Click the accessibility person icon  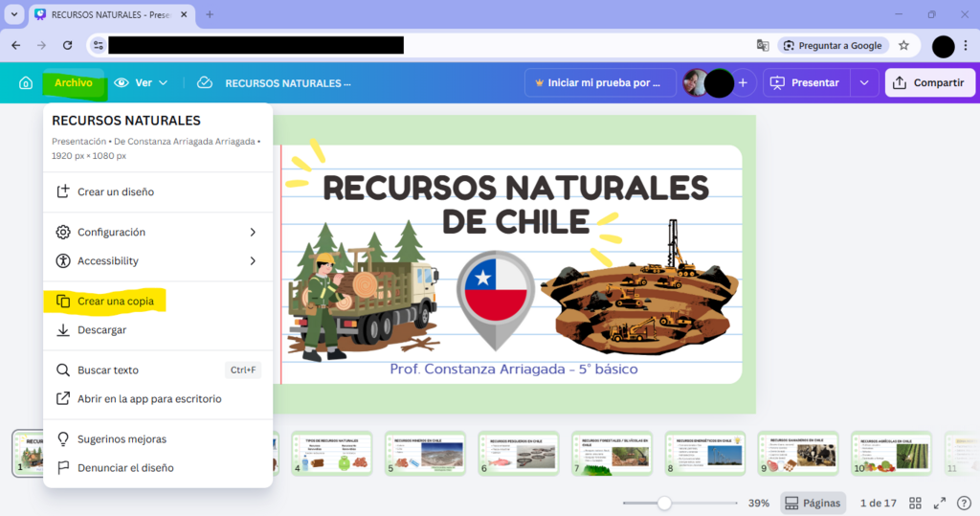(x=63, y=260)
